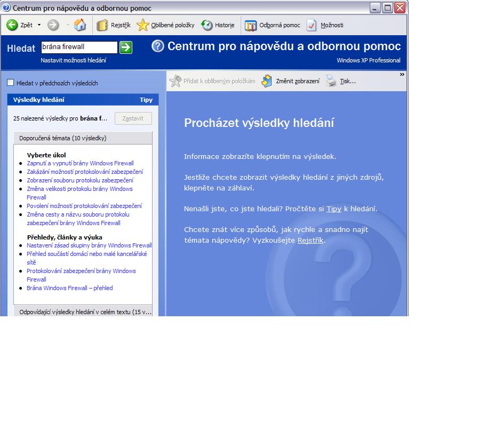Open Povolení možností protokolování zabezpečení topic

pyautogui.click(x=84, y=206)
